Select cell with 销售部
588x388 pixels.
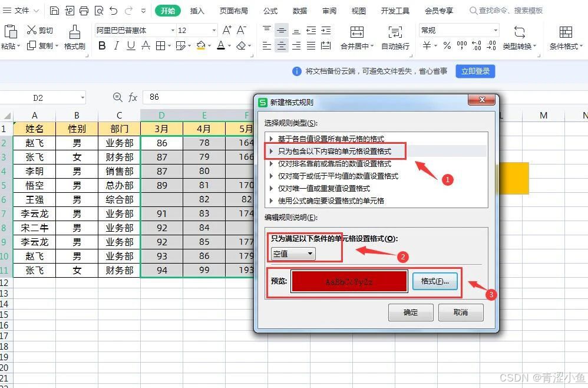[119, 171]
